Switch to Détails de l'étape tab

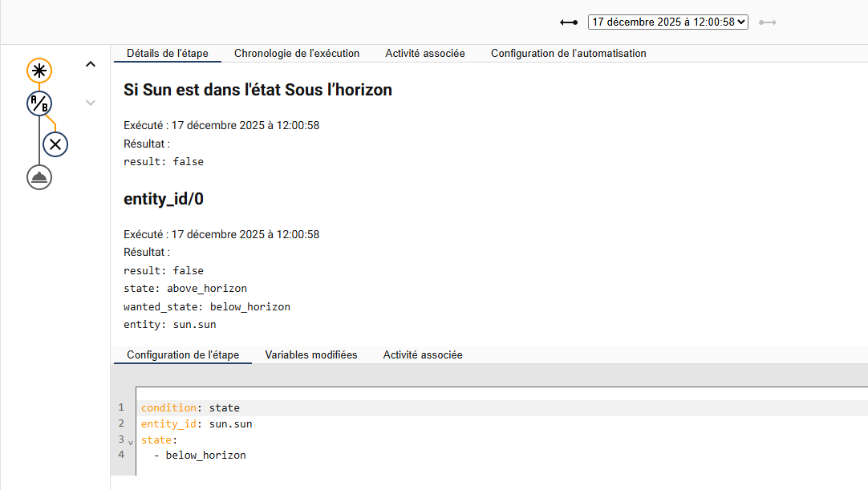[168, 54]
